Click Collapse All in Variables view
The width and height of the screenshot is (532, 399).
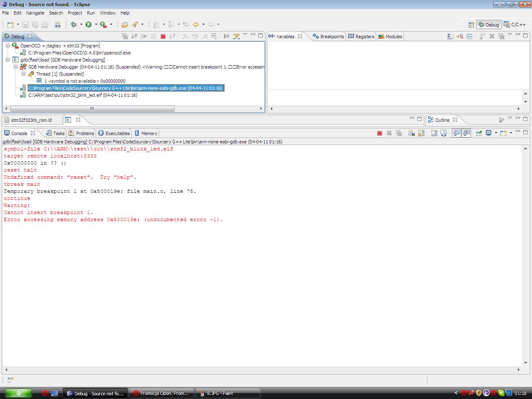pyautogui.click(x=469, y=36)
